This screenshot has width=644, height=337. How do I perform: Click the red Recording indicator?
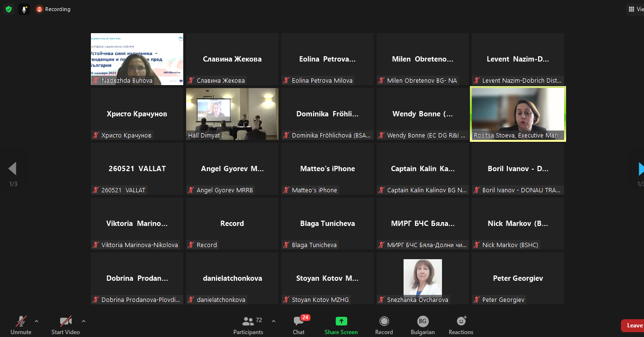(x=53, y=9)
